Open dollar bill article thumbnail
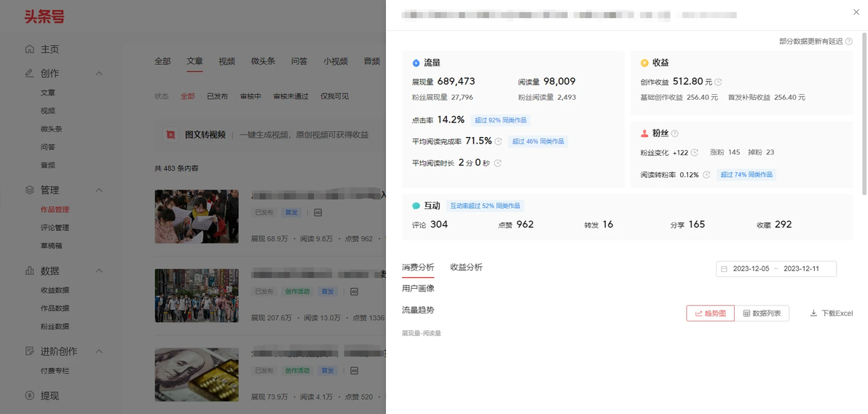The width and height of the screenshot is (868, 414). pyautogui.click(x=197, y=375)
